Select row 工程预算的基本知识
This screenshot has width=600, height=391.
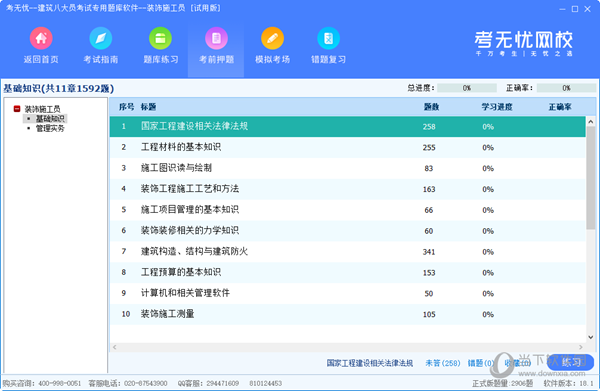tap(347, 272)
